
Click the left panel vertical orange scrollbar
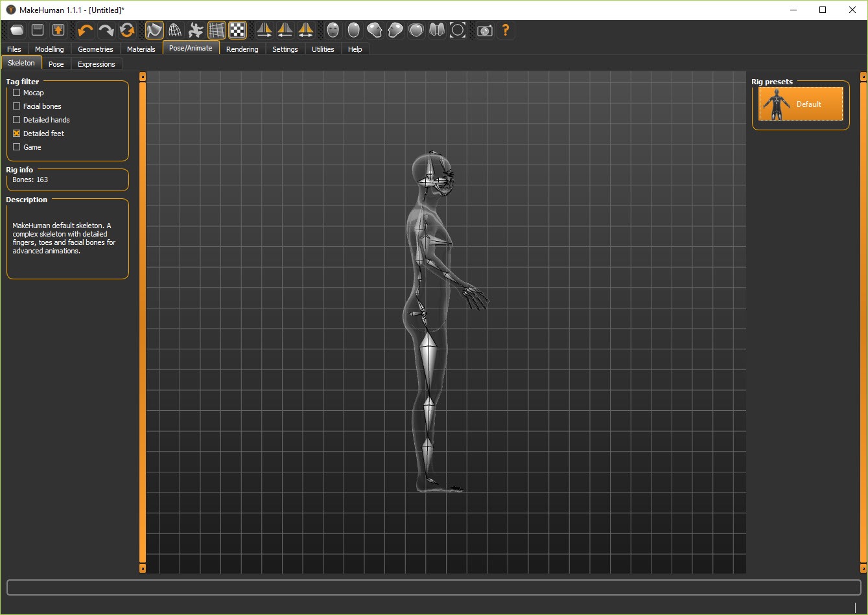click(143, 322)
